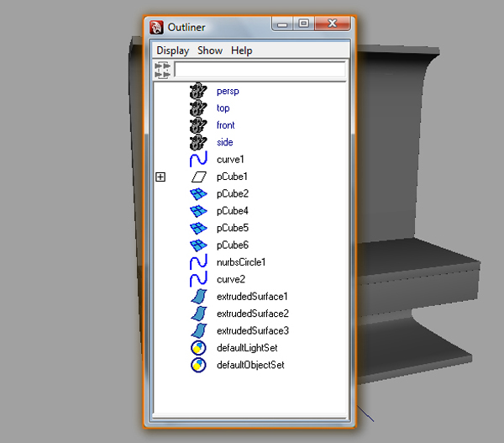
Task: Select the pCube4 object
Action: 233,211
